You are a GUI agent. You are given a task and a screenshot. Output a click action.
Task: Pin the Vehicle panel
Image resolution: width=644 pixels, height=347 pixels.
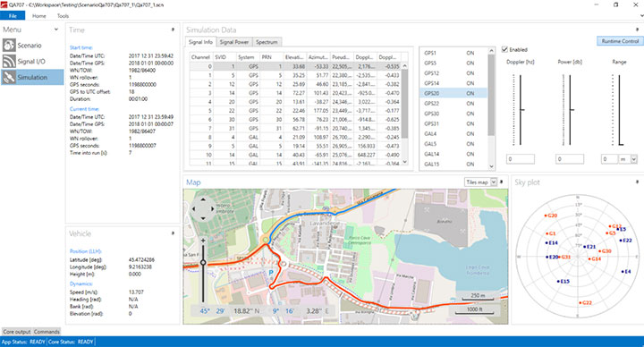173,233
